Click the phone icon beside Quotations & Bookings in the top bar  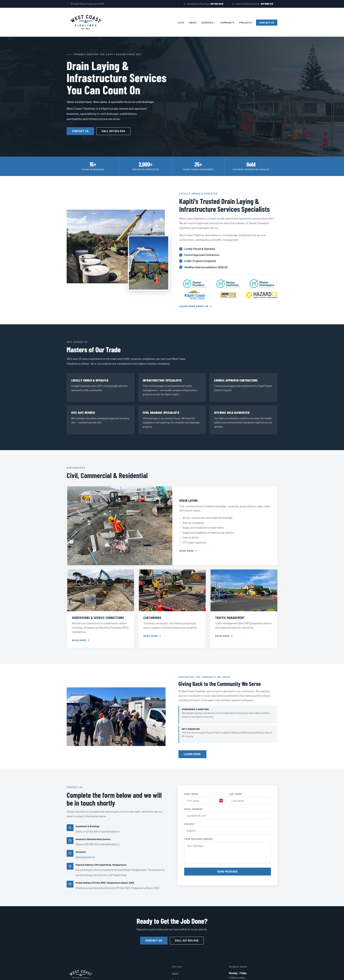(185, 4)
